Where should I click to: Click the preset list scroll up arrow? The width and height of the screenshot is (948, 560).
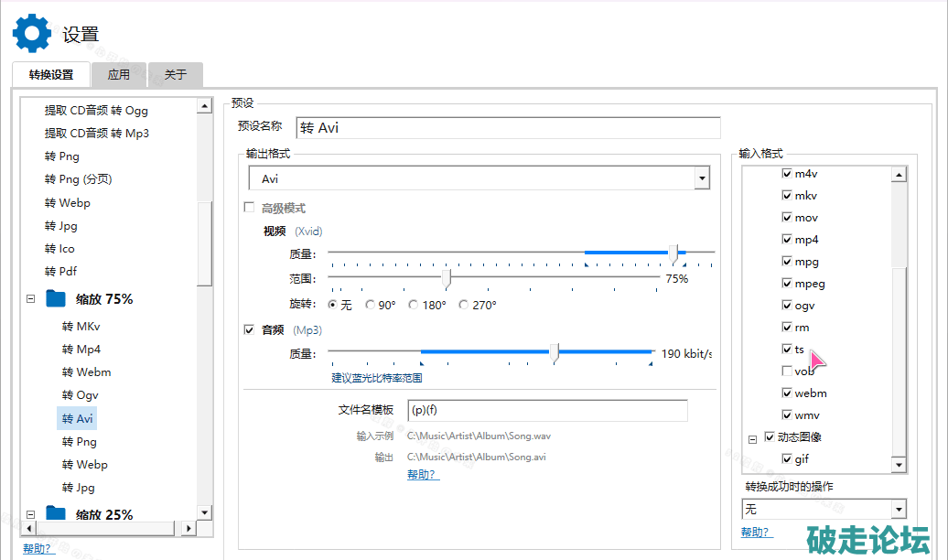206,107
